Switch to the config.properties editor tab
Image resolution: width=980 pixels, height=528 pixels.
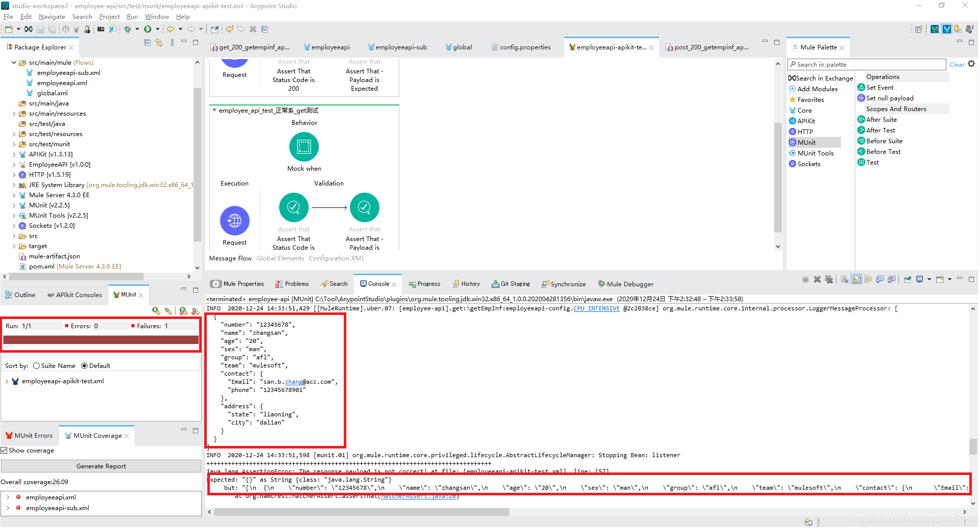click(521, 47)
